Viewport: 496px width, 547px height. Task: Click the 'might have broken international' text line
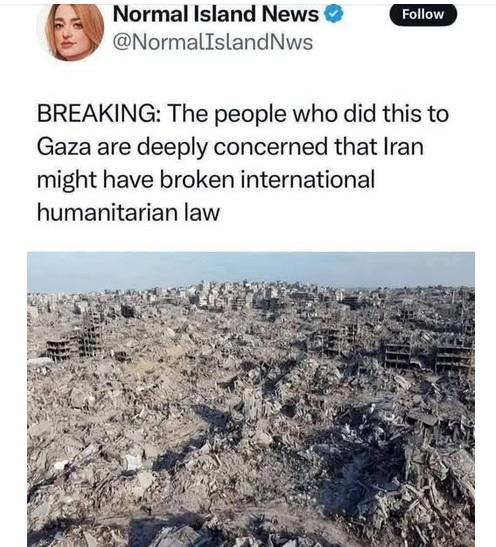206,180
